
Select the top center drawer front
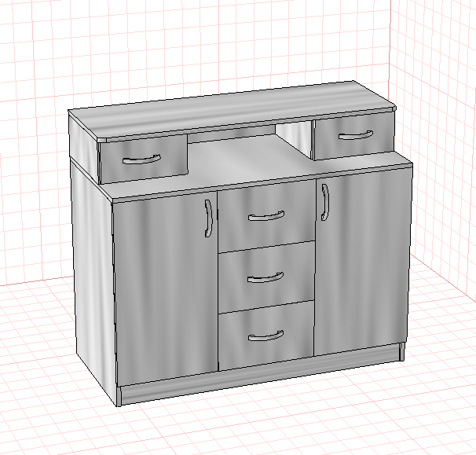point(266,215)
